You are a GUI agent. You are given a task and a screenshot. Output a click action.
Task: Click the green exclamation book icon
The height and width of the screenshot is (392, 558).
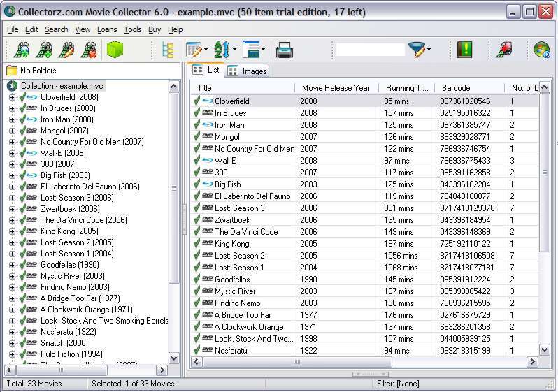(x=464, y=49)
